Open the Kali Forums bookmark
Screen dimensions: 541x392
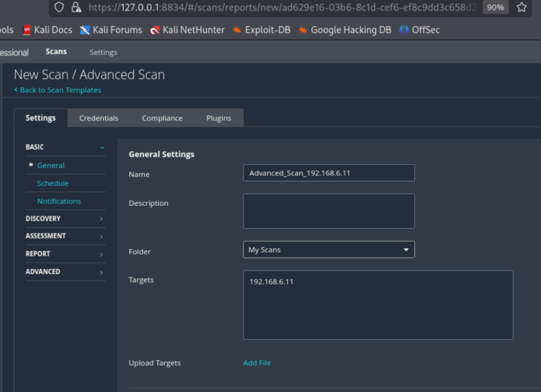pyautogui.click(x=111, y=30)
